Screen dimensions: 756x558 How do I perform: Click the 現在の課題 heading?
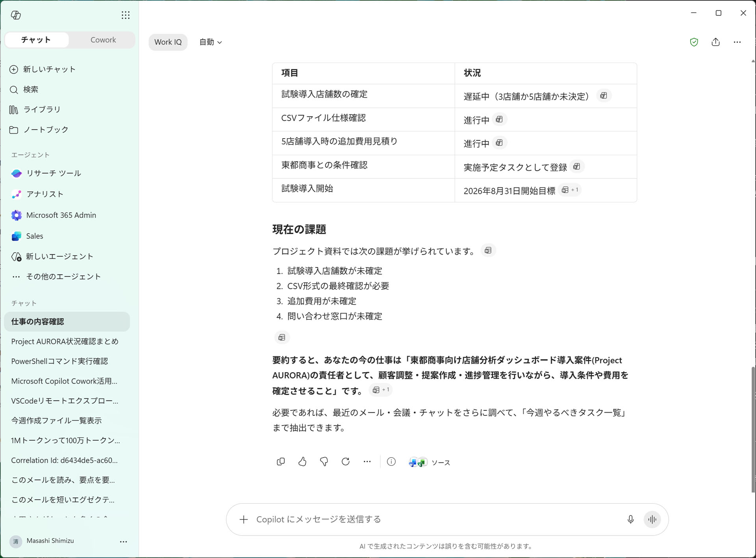point(299,230)
